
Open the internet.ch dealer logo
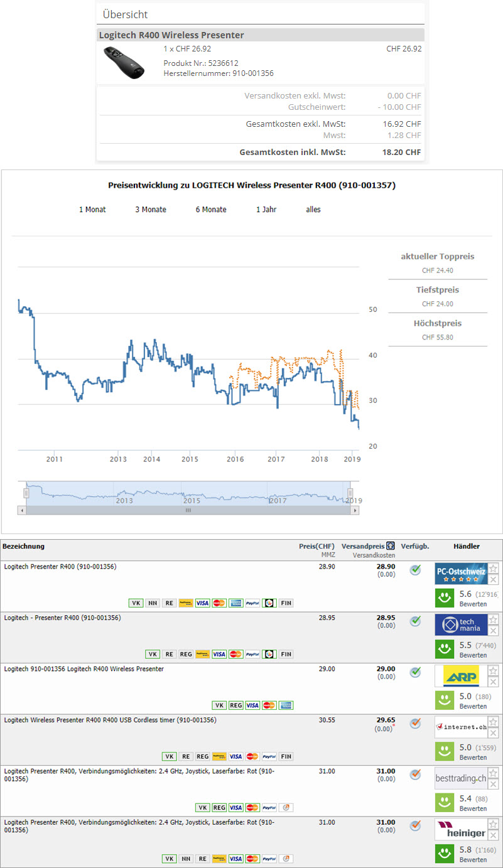460,727
